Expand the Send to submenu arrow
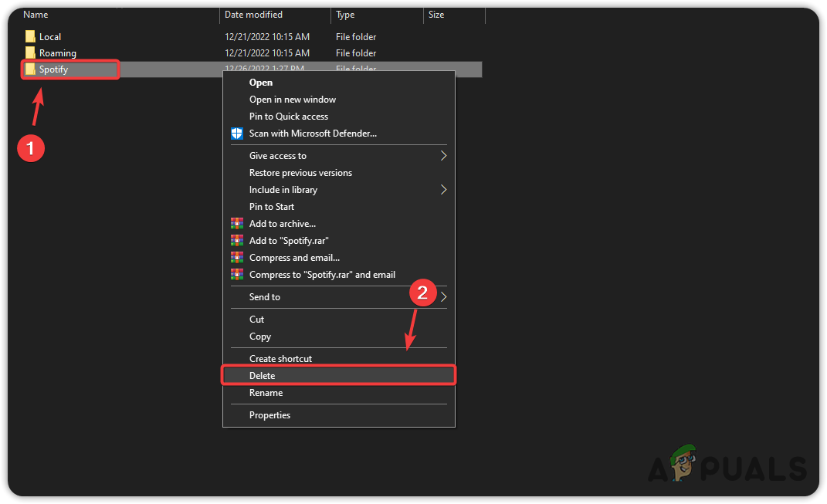 click(x=443, y=297)
